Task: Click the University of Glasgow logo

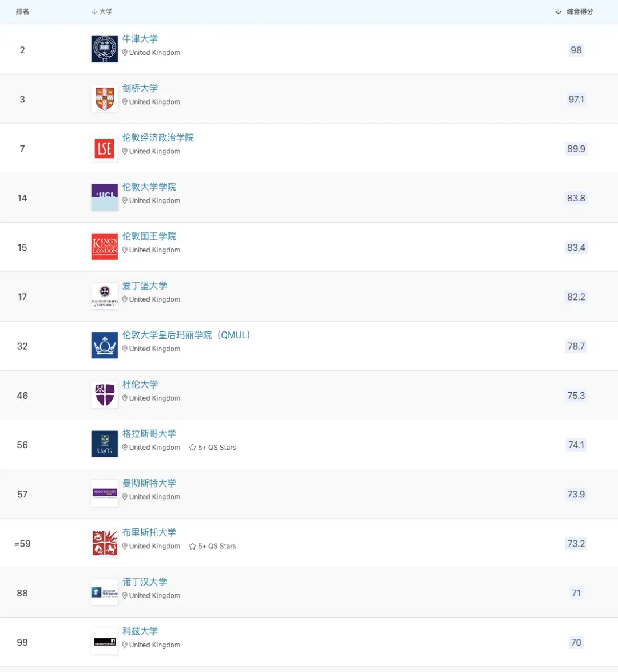Action: [105, 444]
